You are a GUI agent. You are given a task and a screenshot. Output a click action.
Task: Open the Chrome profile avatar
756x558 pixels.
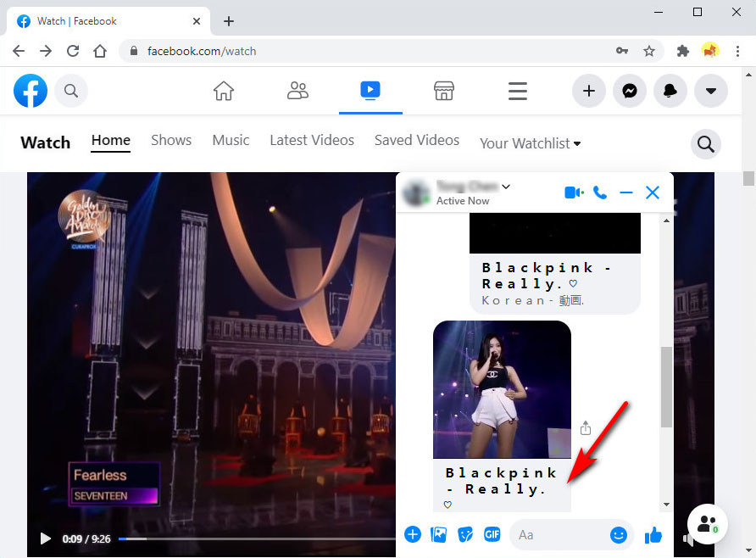pyautogui.click(x=710, y=50)
